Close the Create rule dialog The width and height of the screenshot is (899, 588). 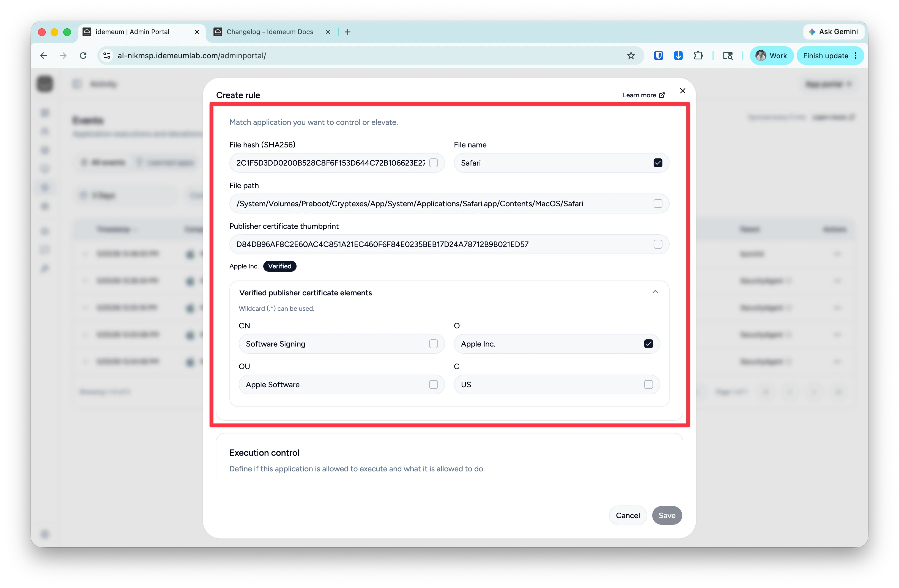(683, 91)
